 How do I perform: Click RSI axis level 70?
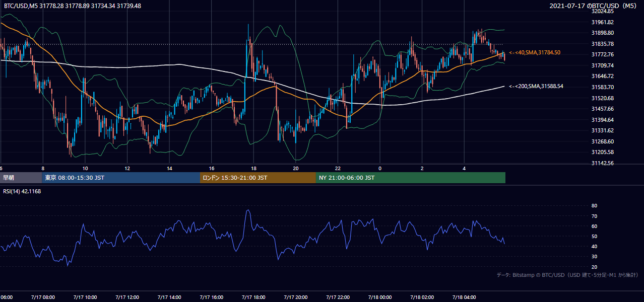[x=594, y=216]
